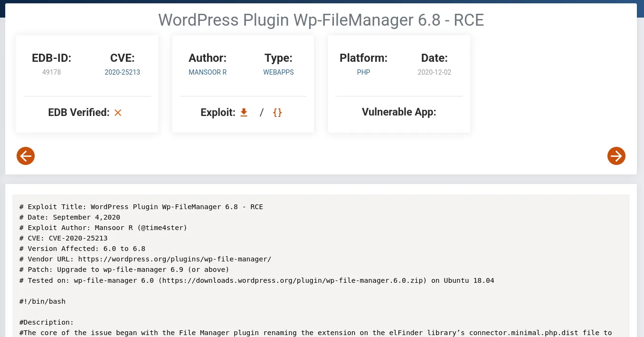
Task: Open the PHP platform link
Action: [363, 72]
